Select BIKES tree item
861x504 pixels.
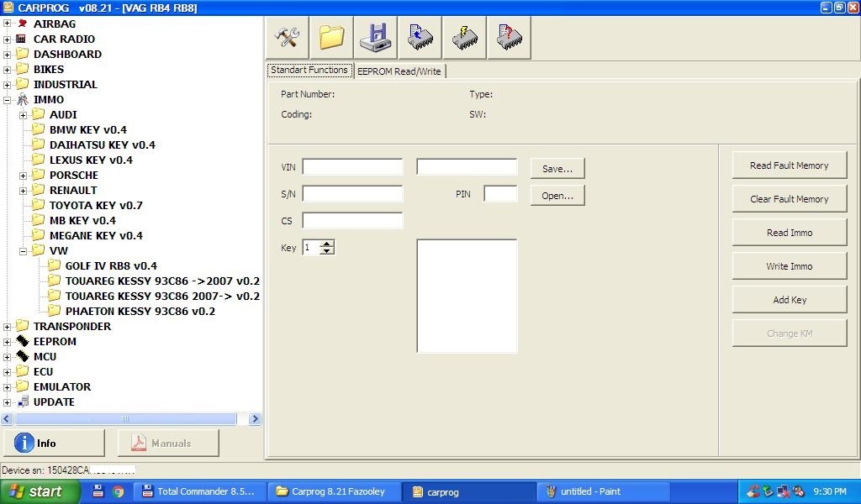(x=48, y=69)
